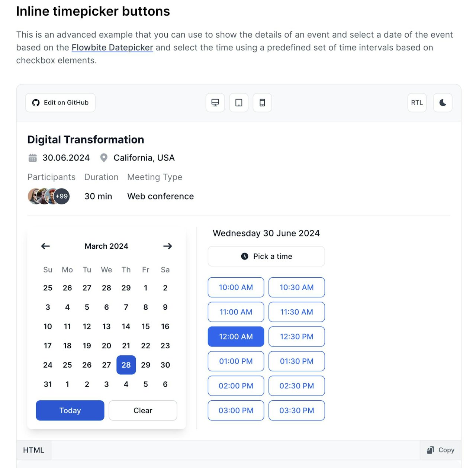Click the +99 participants avatar badge
Screen dimensions: 476x468
pyautogui.click(x=61, y=196)
